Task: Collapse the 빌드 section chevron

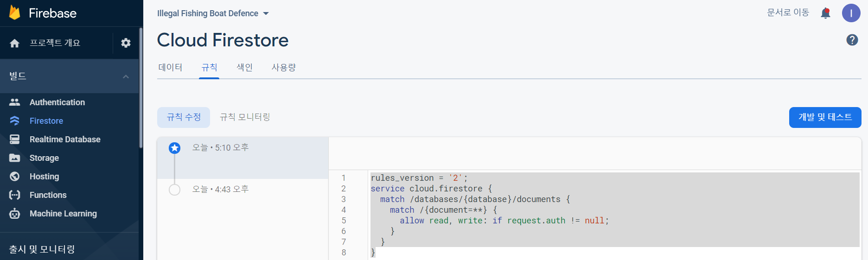Action: point(126,76)
